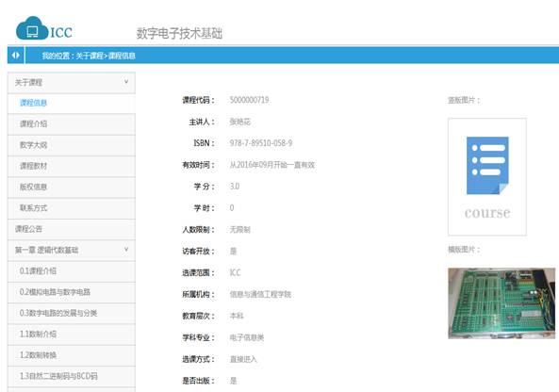Image resolution: width=559 pixels, height=392 pixels.
Task: Open lesson 0.3数字电路的发展与分类
Action: pos(72,313)
